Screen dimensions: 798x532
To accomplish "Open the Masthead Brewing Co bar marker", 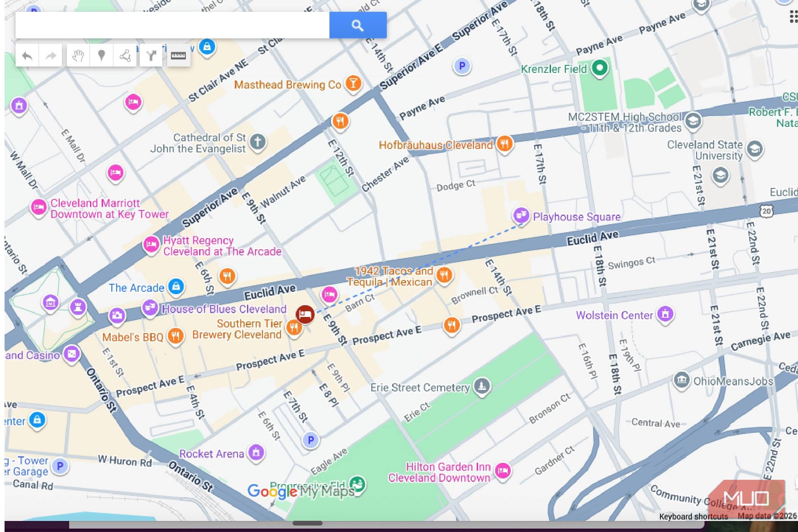I will (353, 84).
